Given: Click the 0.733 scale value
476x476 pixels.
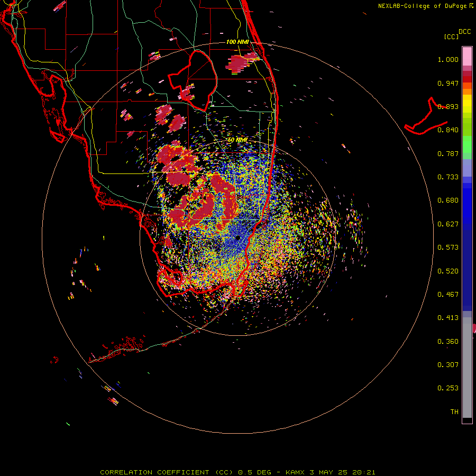Looking at the screenshot, I should coord(448,177).
